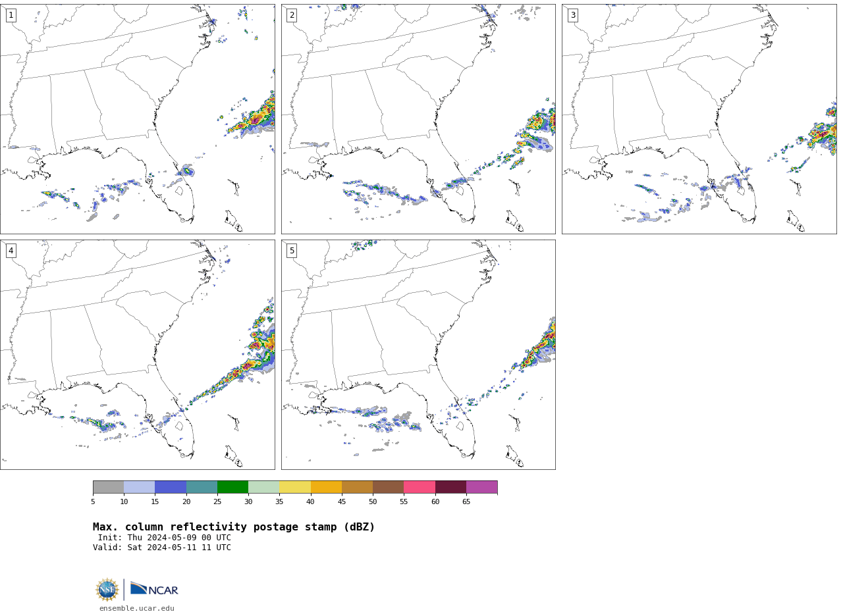Click the yellow 35-40 dBZ swatch
This screenshot has height=616, width=843.
coord(295,487)
